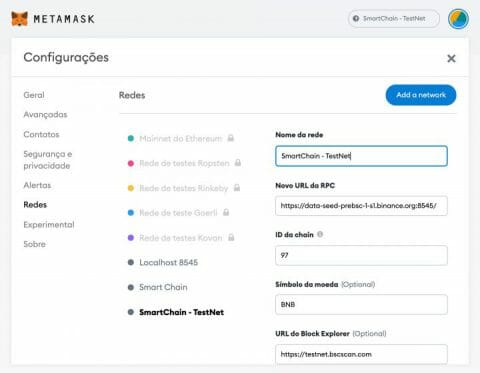Click the ID da chain info icon
Image resolution: width=480 pixels, height=373 pixels.
tap(320, 234)
